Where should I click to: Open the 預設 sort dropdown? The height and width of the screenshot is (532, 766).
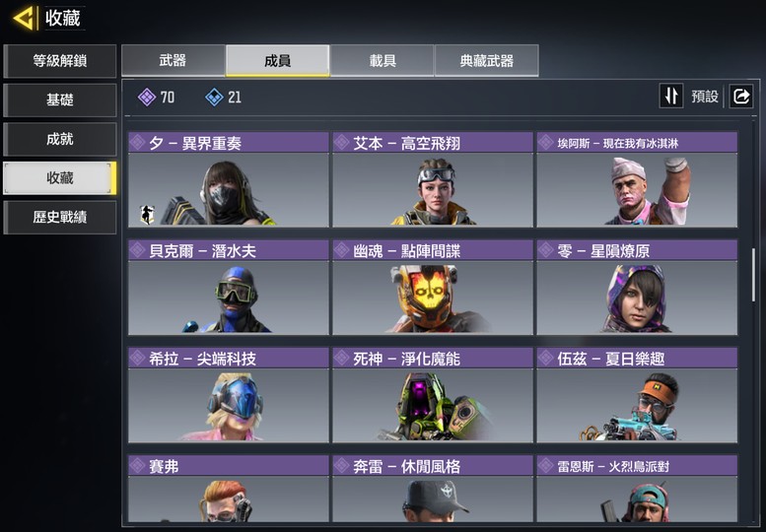tap(705, 97)
